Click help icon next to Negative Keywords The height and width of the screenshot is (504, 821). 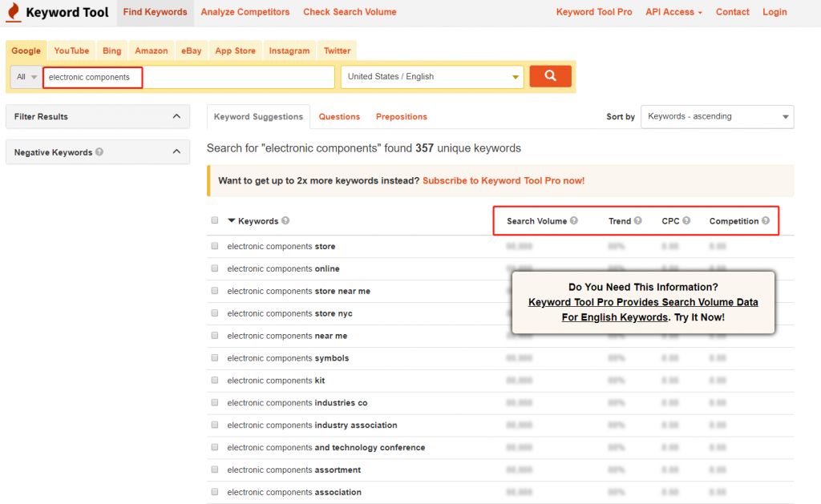99,151
